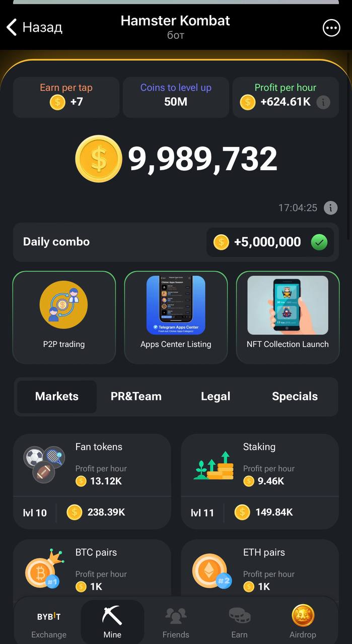
Task: Open the three-dots menu in header
Action: point(331,28)
